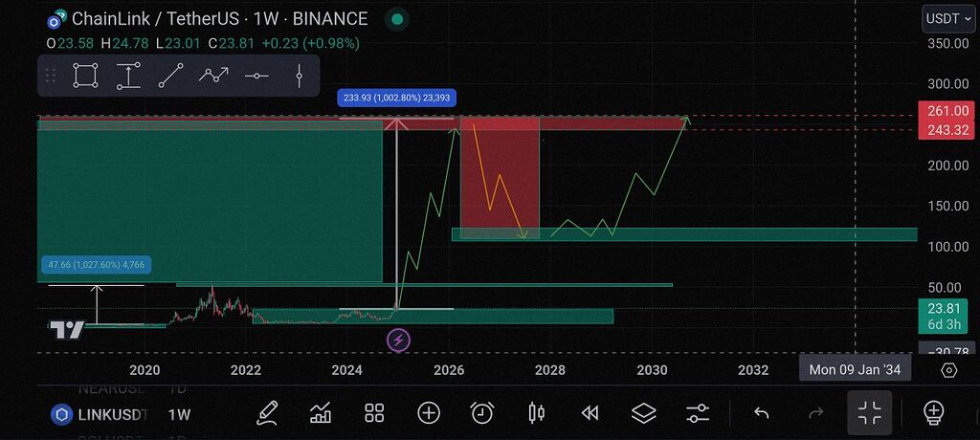Open the four-squares layout templates icon

point(374,412)
